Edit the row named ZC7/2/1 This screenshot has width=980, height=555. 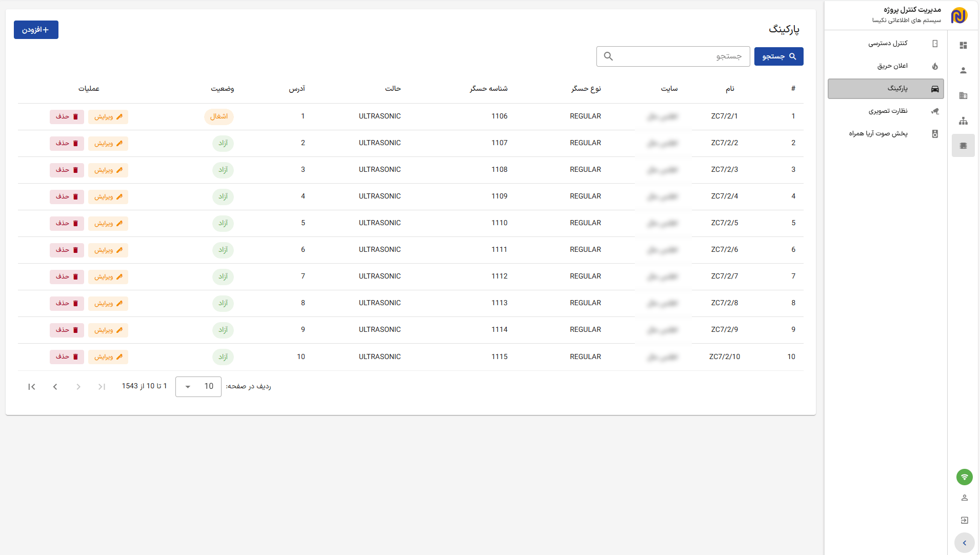pyautogui.click(x=108, y=117)
